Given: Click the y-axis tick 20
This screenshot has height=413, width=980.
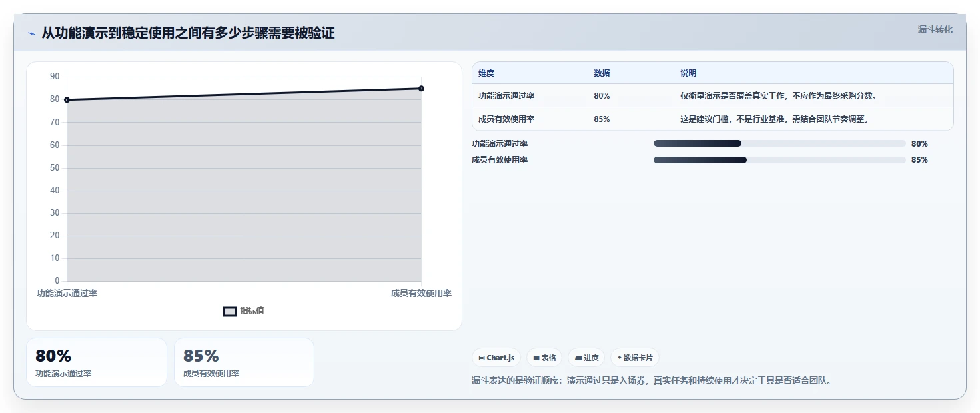Looking at the screenshot, I should pyautogui.click(x=55, y=236).
